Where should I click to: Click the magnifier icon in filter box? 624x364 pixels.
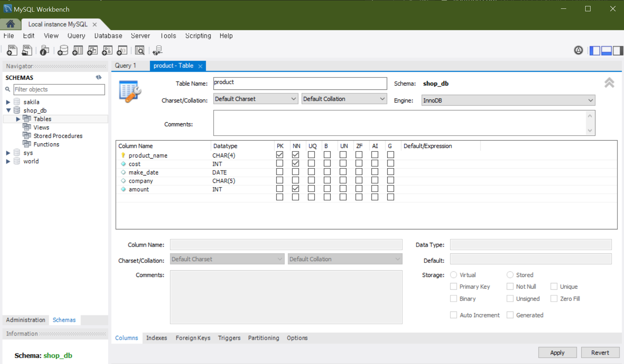pos(8,89)
